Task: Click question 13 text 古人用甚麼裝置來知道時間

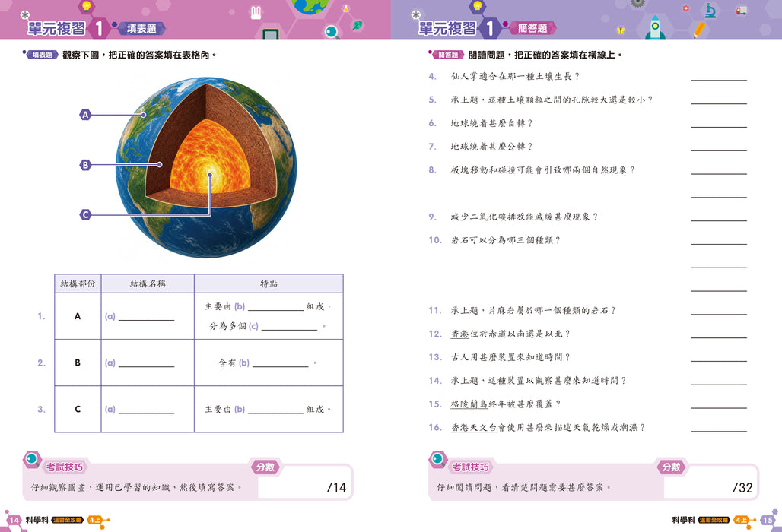Action: [x=510, y=357]
